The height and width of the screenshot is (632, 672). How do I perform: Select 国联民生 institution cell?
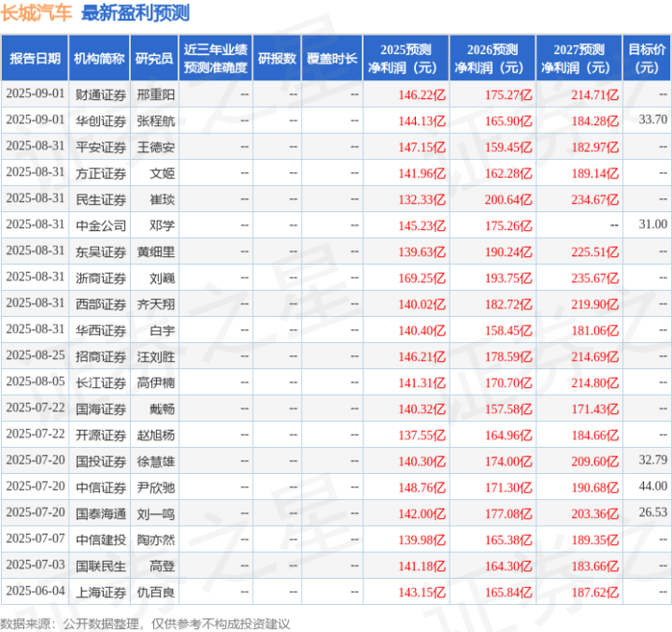click(101, 567)
